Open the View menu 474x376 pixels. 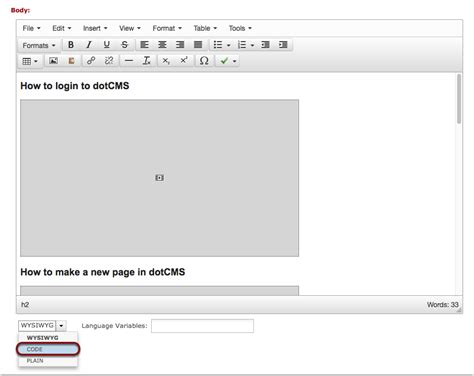(130, 28)
